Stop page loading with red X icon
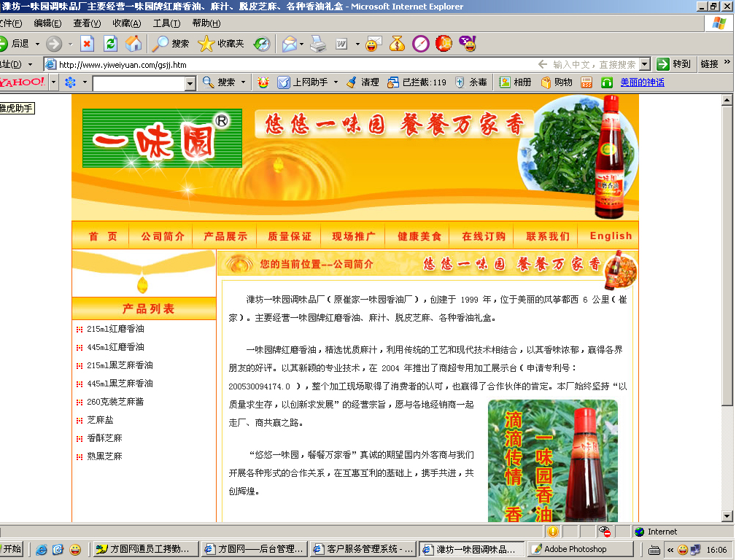Image resolution: width=747 pixels, height=560 pixels. point(88,44)
